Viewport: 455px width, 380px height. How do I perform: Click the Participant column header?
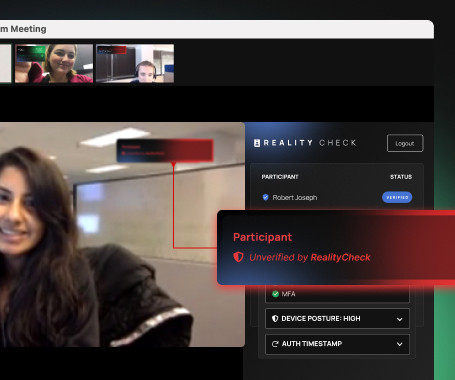280,177
